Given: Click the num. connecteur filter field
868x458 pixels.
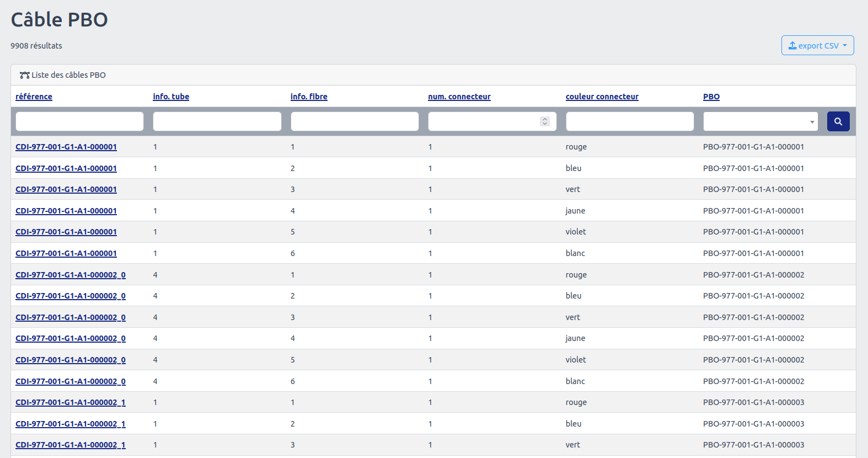Looking at the screenshot, I should pos(483,121).
